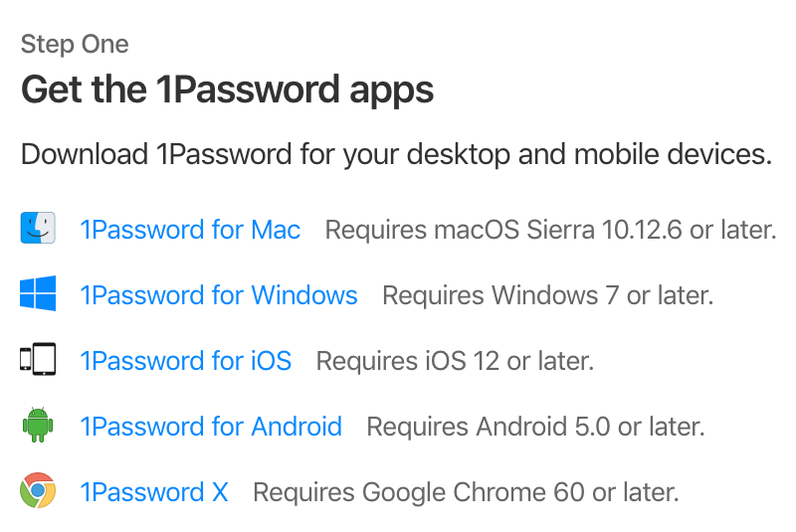Open the 1Password for Mac link
The image size is (796, 532).
click(x=190, y=230)
